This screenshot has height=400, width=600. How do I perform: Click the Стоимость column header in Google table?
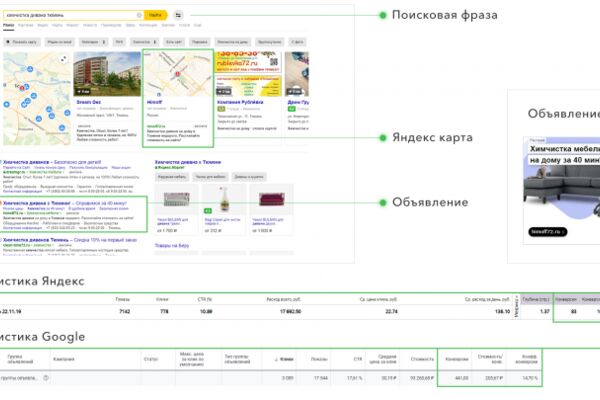[422, 359]
